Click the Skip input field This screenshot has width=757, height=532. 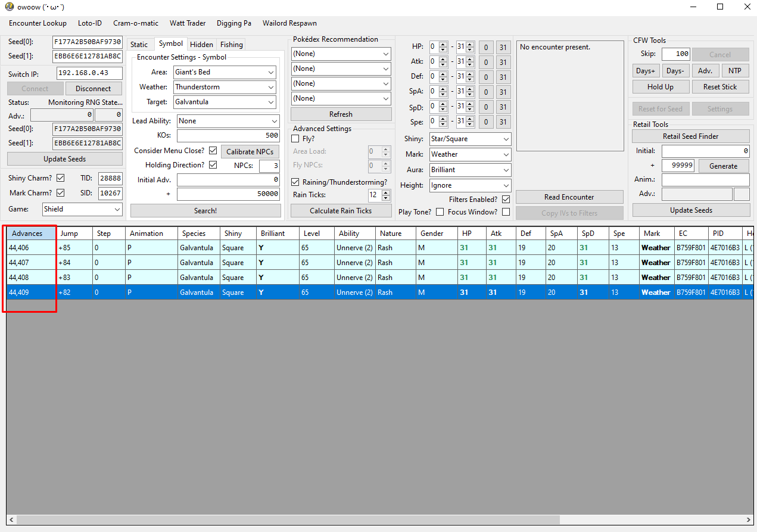tap(675, 54)
